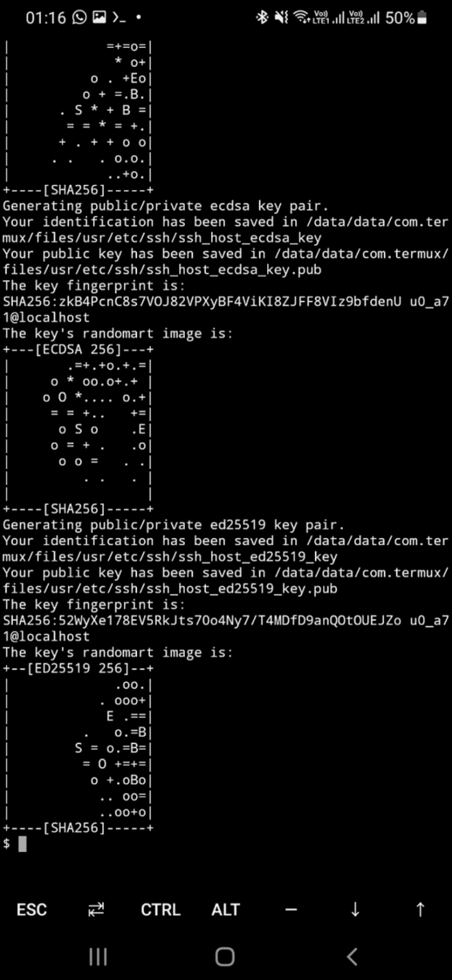The height and width of the screenshot is (980, 452).
Task: Tap the Bluetooth status icon
Action: point(262,18)
